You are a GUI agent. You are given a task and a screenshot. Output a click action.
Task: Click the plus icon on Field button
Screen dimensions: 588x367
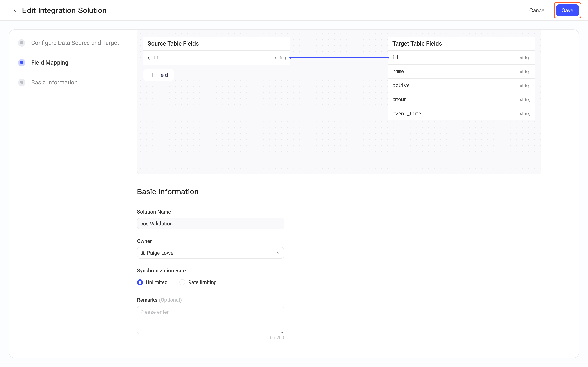pyautogui.click(x=152, y=75)
